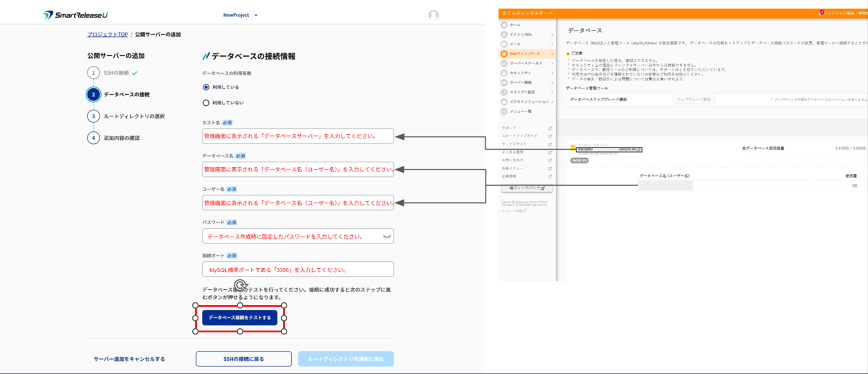Click the mail envelope icon in sidebar
The image size is (868, 374).
click(x=504, y=44)
